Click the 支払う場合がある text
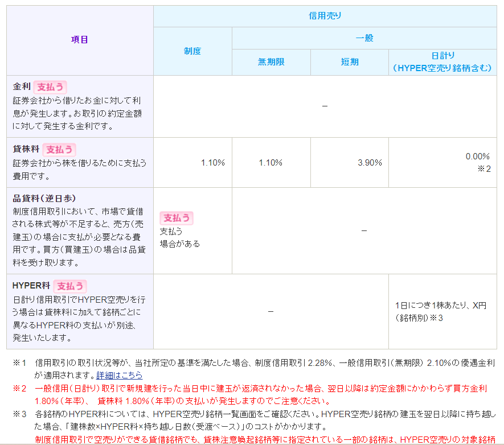The image size is (504, 445). pyautogui.click(x=180, y=238)
